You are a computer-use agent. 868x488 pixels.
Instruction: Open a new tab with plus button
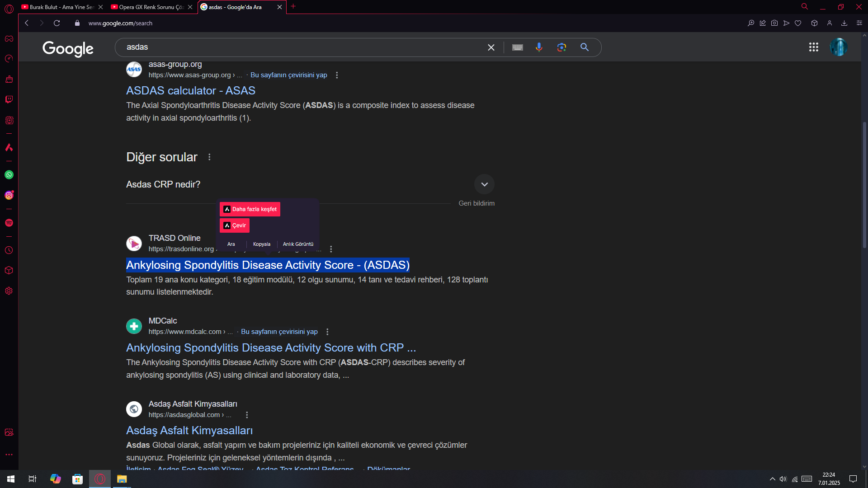coord(293,6)
